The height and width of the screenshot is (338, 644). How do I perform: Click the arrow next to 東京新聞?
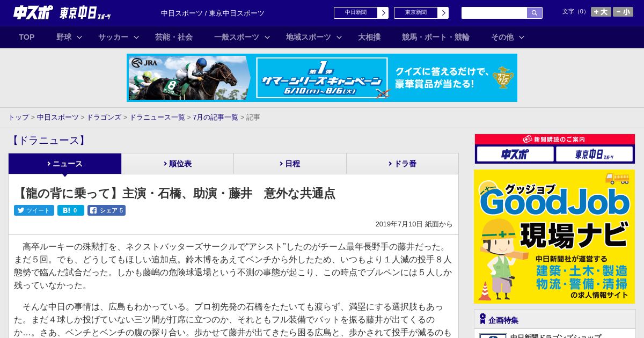[443, 13]
